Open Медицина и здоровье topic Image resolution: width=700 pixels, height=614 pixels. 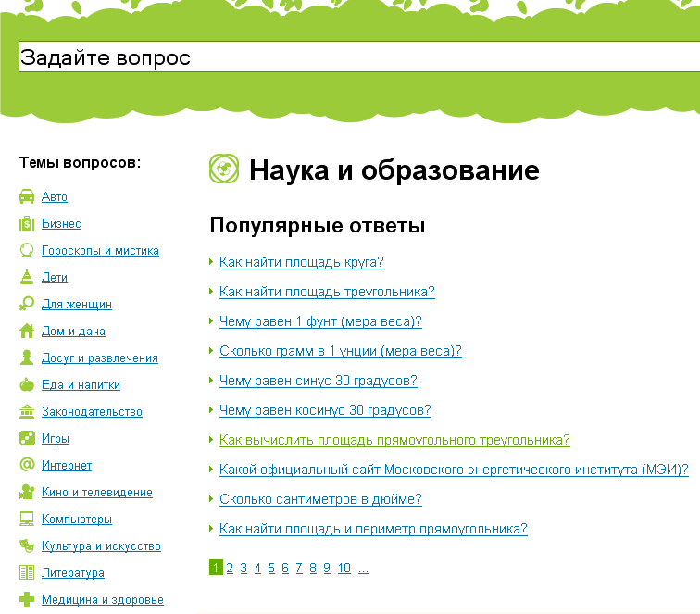coord(103,600)
